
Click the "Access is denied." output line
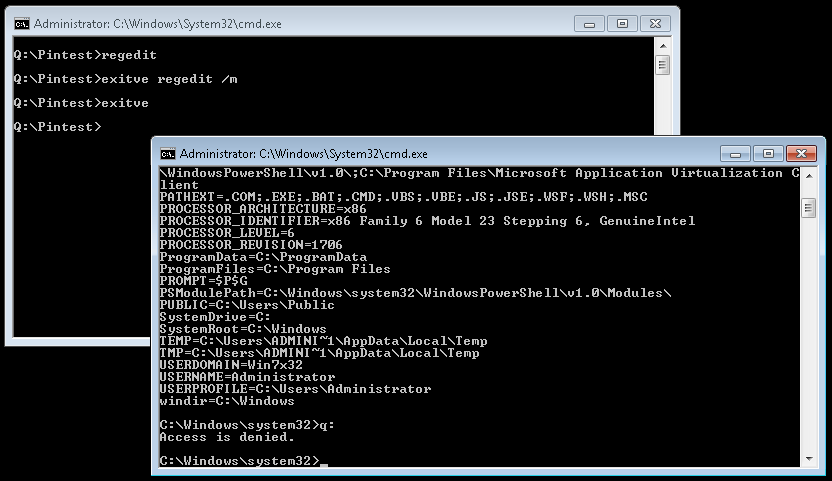227,437
